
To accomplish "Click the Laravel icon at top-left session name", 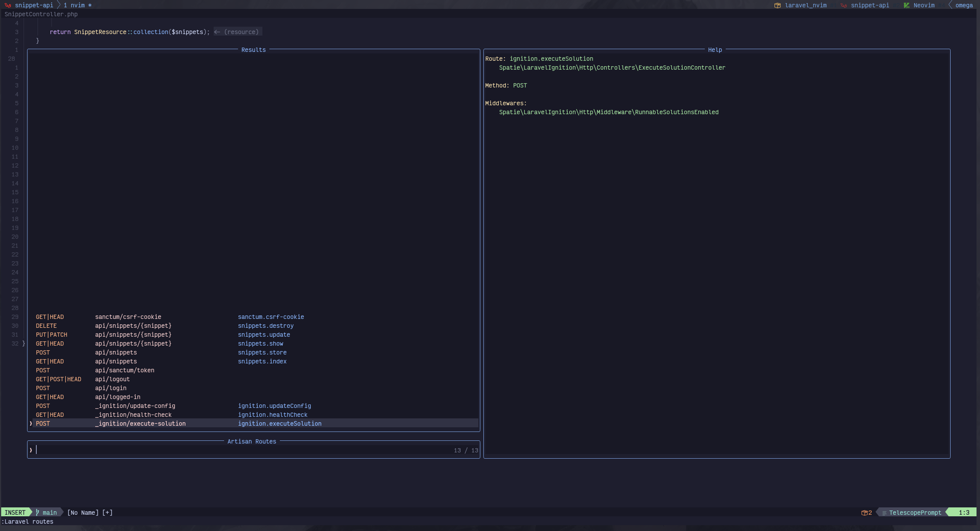I will tap(8, 5).
